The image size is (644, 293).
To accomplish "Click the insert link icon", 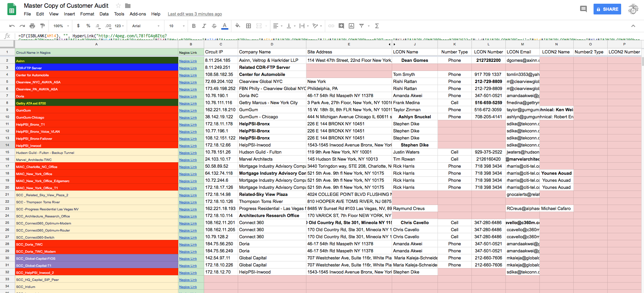I will 331,26.
